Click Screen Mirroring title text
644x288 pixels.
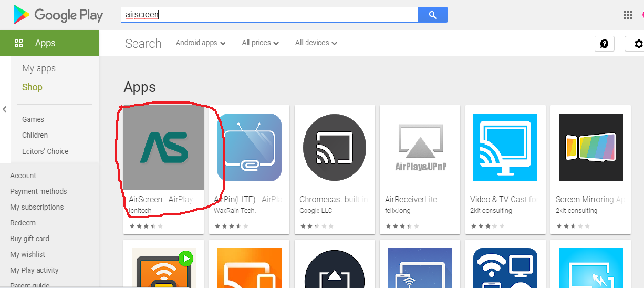590,200
